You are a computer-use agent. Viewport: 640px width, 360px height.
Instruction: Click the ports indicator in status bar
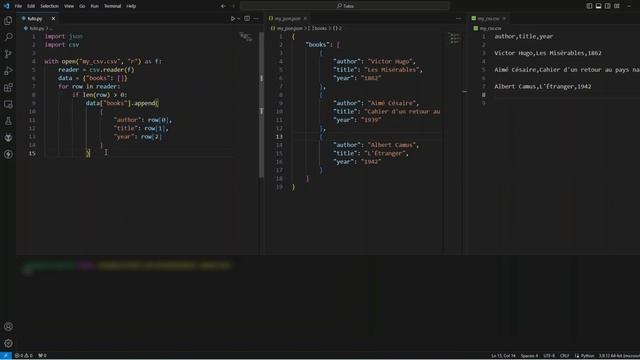42,356
